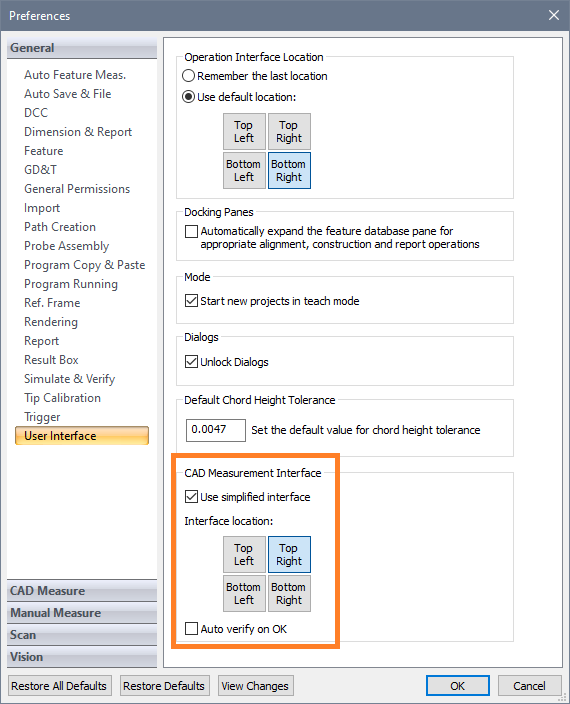Set operation interface location to Top Left
The width and height of the screenshot is (570, 704).
tap(244, 132)
